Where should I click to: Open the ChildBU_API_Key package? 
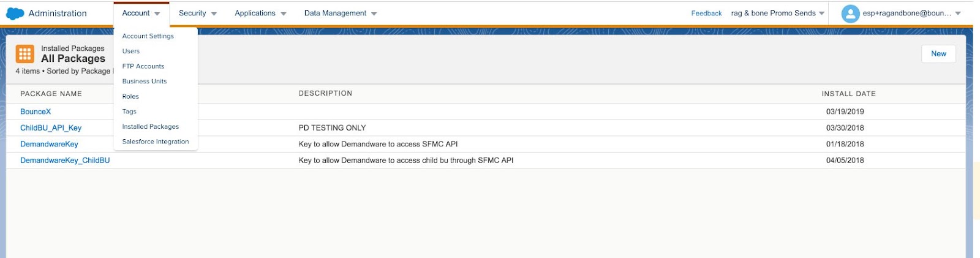pyautogui.click(x=51, y=128)
